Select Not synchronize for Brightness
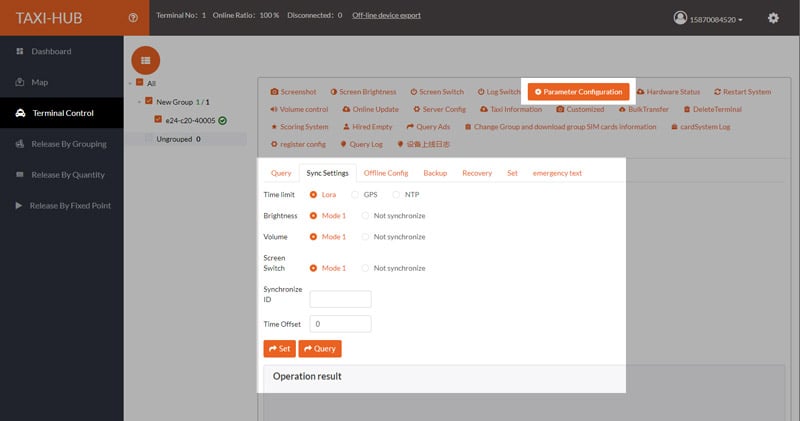Image resolution: width=800 pixels, height=421 pixels. (x=365, y=216)
